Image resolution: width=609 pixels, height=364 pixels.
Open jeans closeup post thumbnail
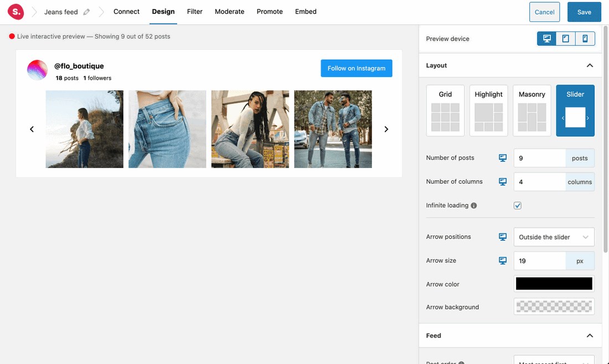point(167,129)
